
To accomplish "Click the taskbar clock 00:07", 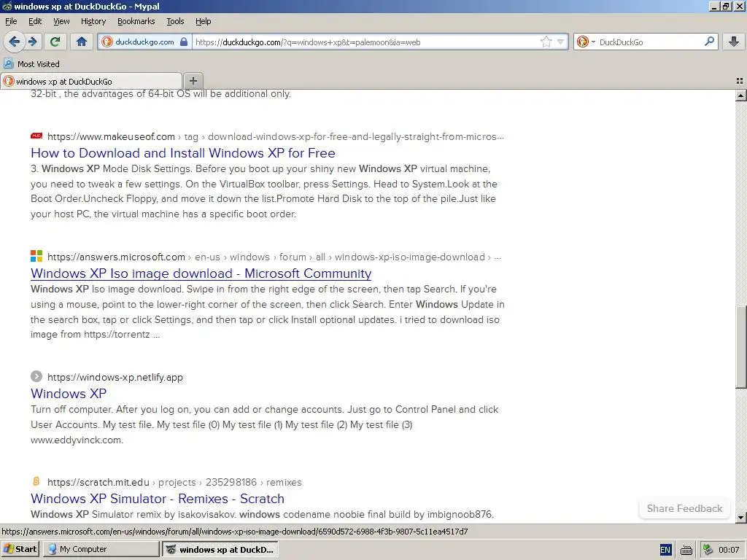I will coord(729,550).
